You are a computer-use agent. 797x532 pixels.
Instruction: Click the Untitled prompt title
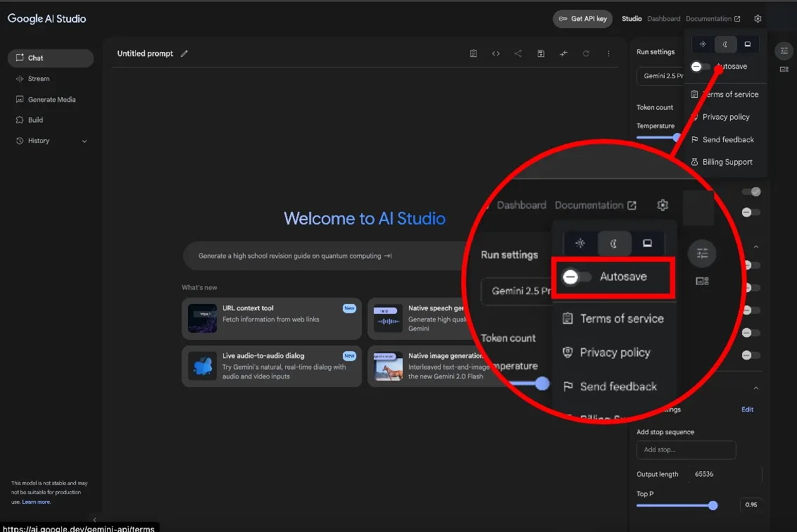click(x=145, y=53)
